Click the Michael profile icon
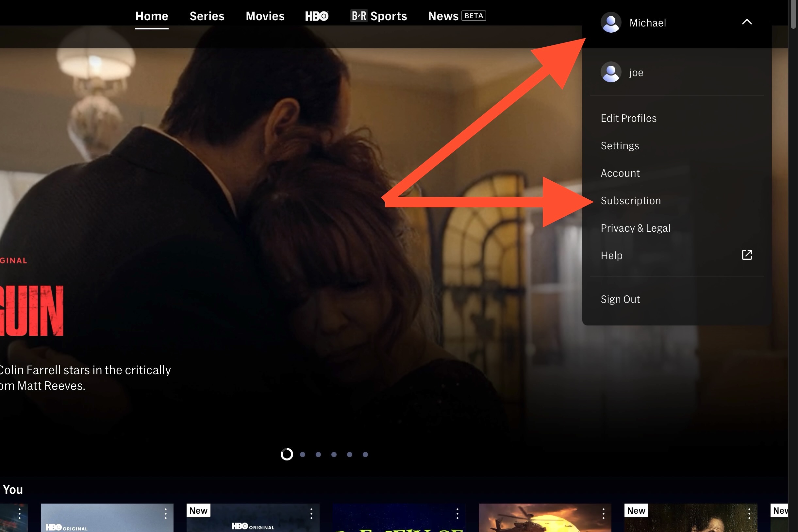This screenshot has height=532, width=798. coord(610,23)
